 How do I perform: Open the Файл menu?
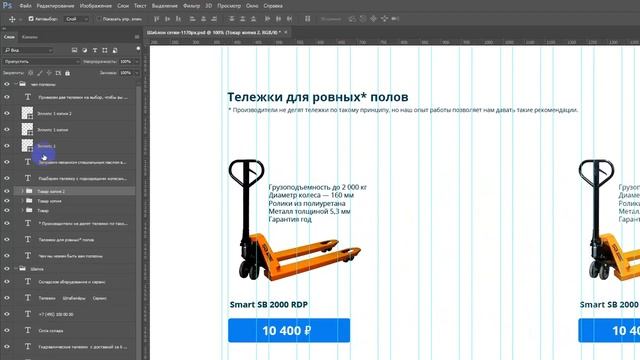click(x=25, y=6)
